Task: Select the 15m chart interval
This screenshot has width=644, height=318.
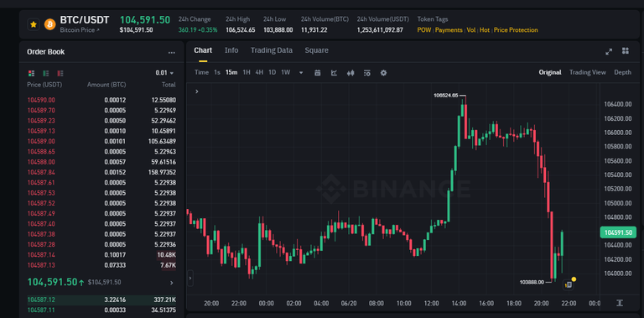Action: pyautogui.click(x=231, y=72)
